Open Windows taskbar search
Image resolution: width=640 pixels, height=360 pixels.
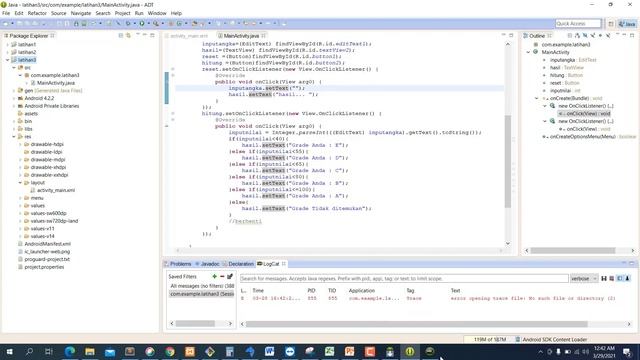click(29, 351)
